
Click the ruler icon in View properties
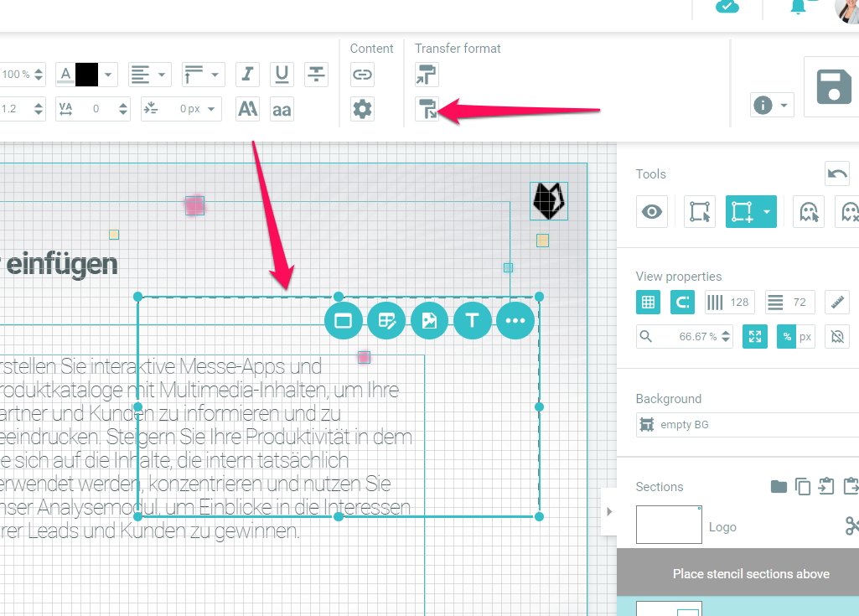click(836, 302)
